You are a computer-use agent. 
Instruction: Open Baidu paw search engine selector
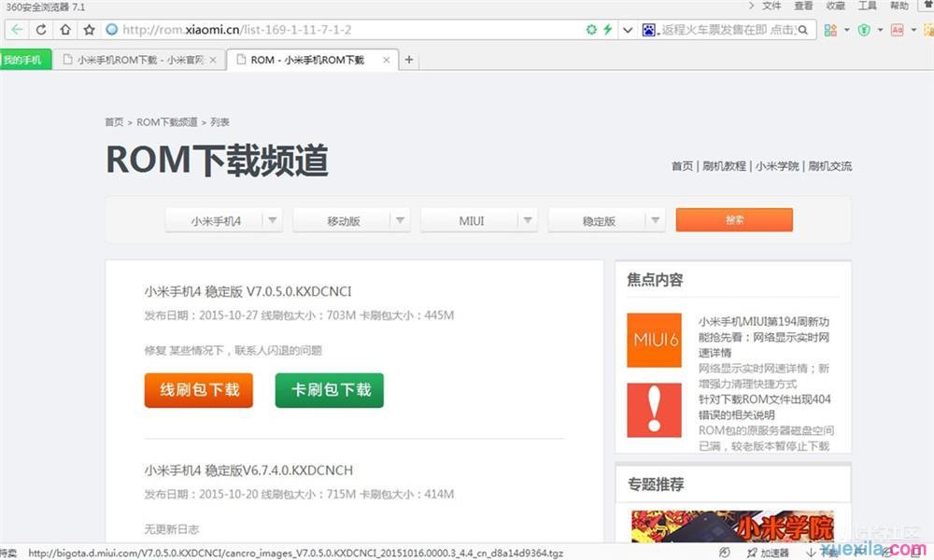pos(649,30)
